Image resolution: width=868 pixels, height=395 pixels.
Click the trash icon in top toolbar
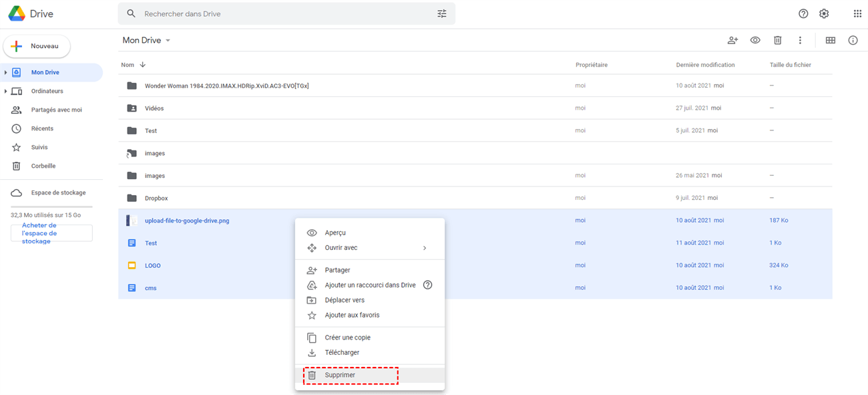[778, 40]
